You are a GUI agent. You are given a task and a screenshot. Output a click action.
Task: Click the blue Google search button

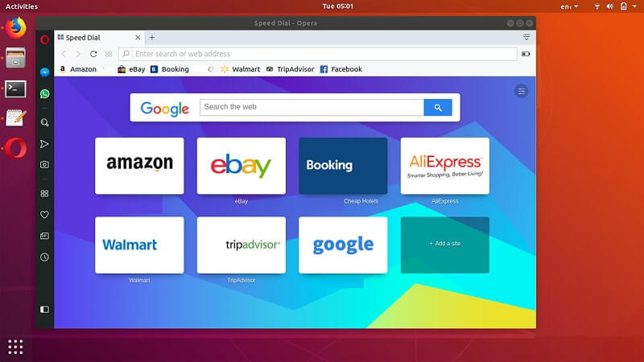click(438, 108)
